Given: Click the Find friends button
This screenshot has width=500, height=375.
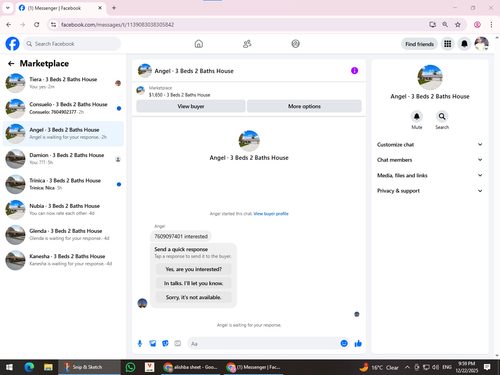Looking at the screenshot, I should click(x=419, y=44).
